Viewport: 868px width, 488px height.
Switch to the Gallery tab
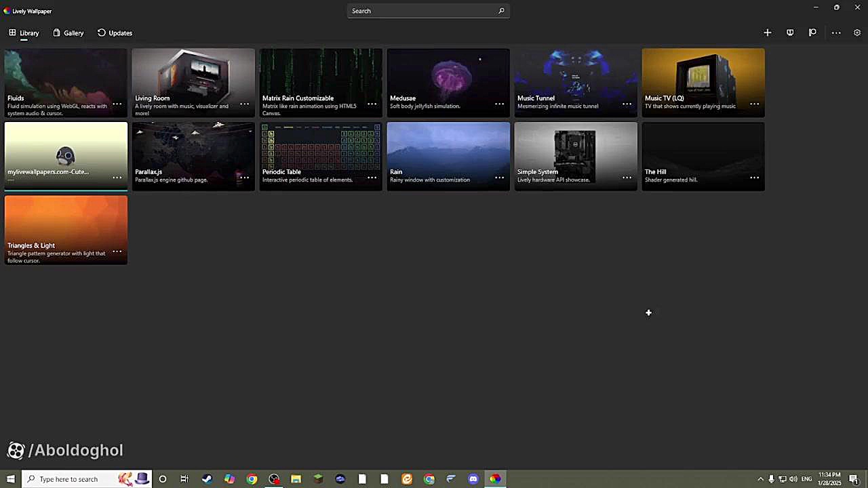pyautogui.click(x=68, y=33)
